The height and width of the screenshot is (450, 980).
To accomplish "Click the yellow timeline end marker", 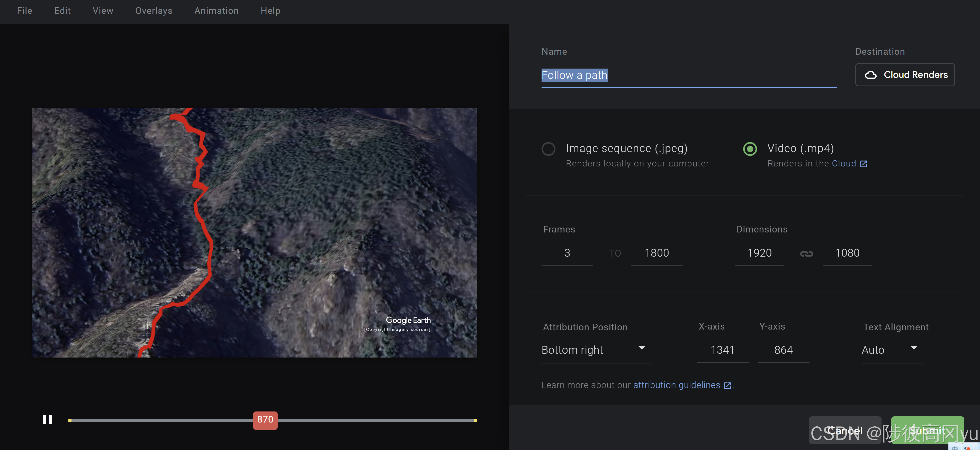I will (475, 420).
